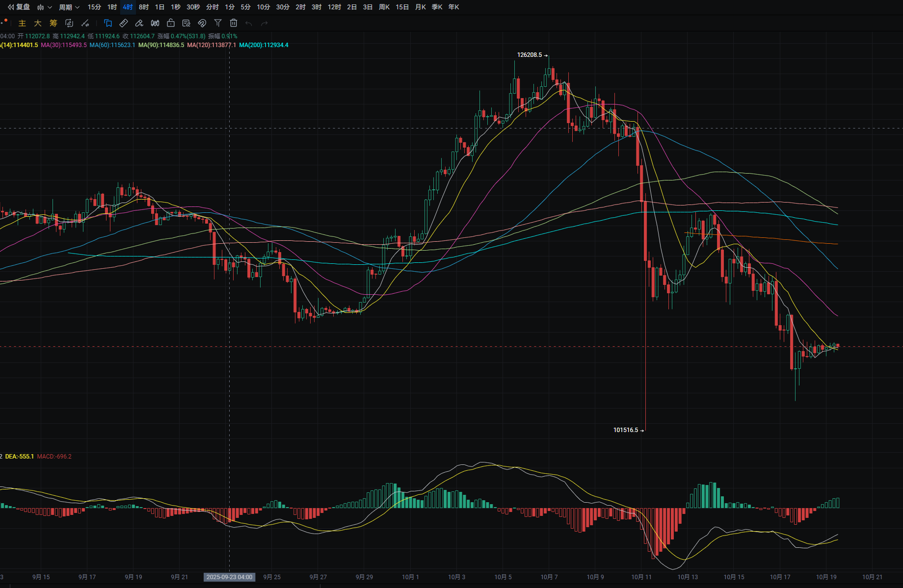Click the candlestick pattern drawing icon
Screen dimensions: 903x588
tap(155, 23)
